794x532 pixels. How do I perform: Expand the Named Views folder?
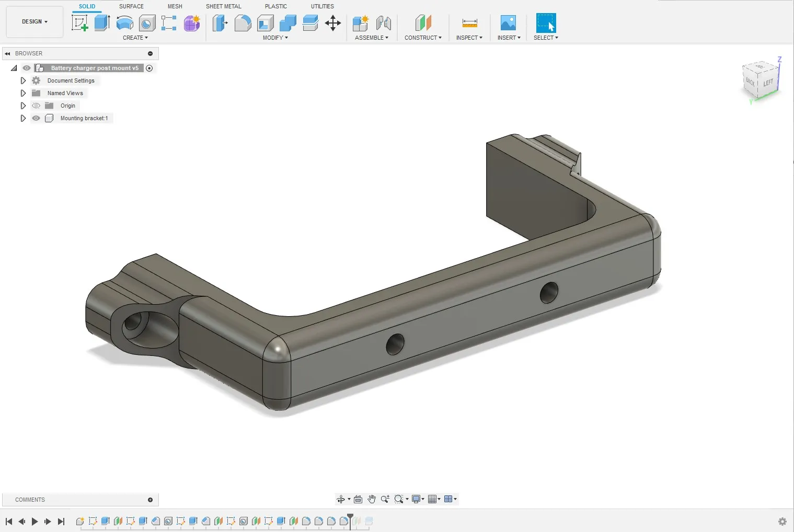23,93
